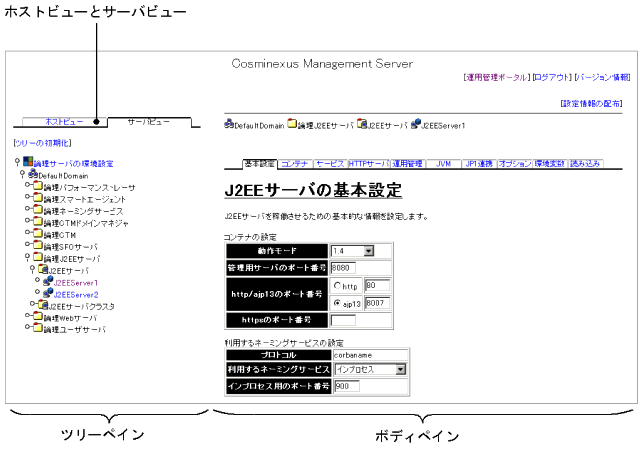Open the 運用管理 tab
This screenshot has height=456, width=640.
408,164
